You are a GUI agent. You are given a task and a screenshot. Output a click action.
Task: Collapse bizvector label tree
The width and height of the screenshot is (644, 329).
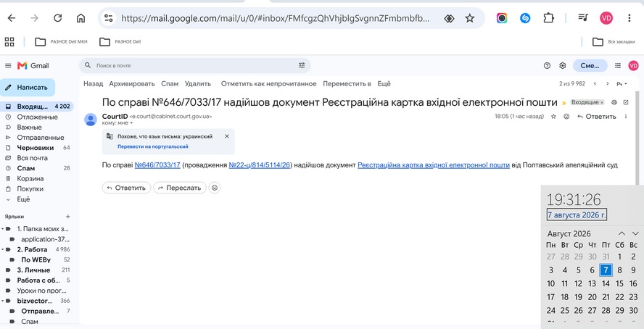[2, 301]
